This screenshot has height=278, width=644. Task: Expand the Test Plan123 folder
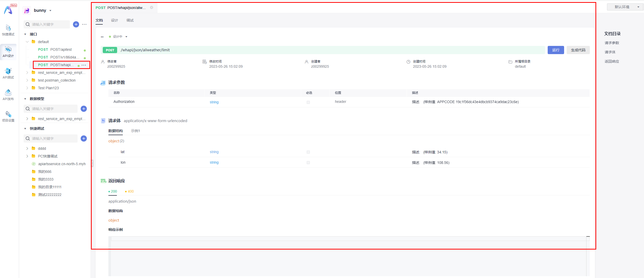pyautogui.click(x=27, y=88)
